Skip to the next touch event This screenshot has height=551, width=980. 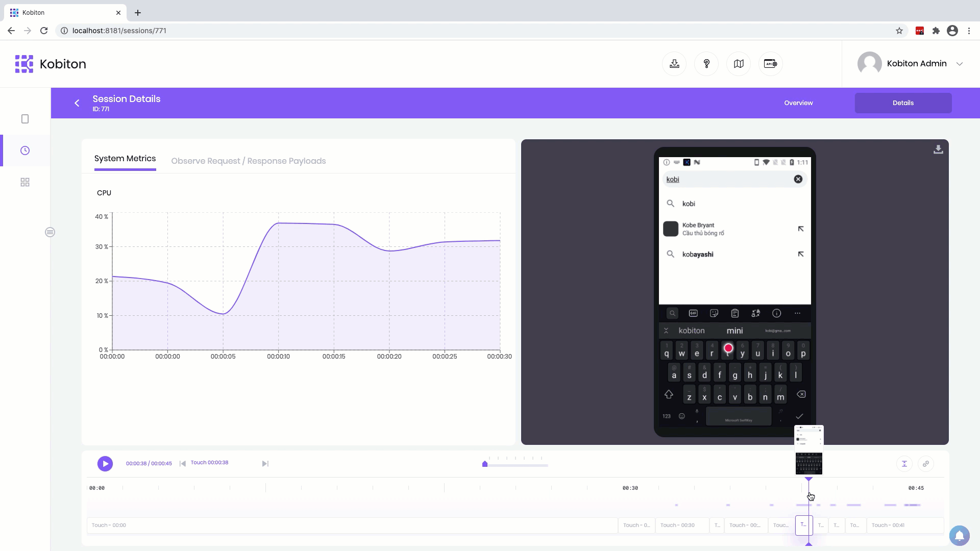[264, 463]
